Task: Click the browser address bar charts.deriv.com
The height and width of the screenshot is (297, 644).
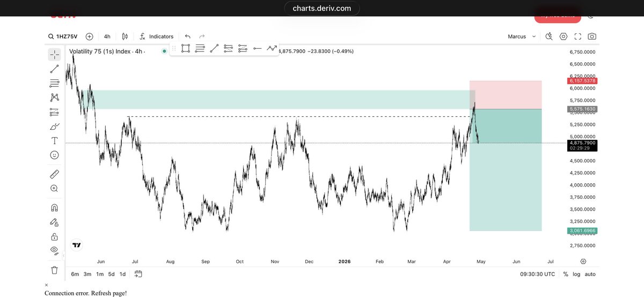Action: [x=322, y=8]
